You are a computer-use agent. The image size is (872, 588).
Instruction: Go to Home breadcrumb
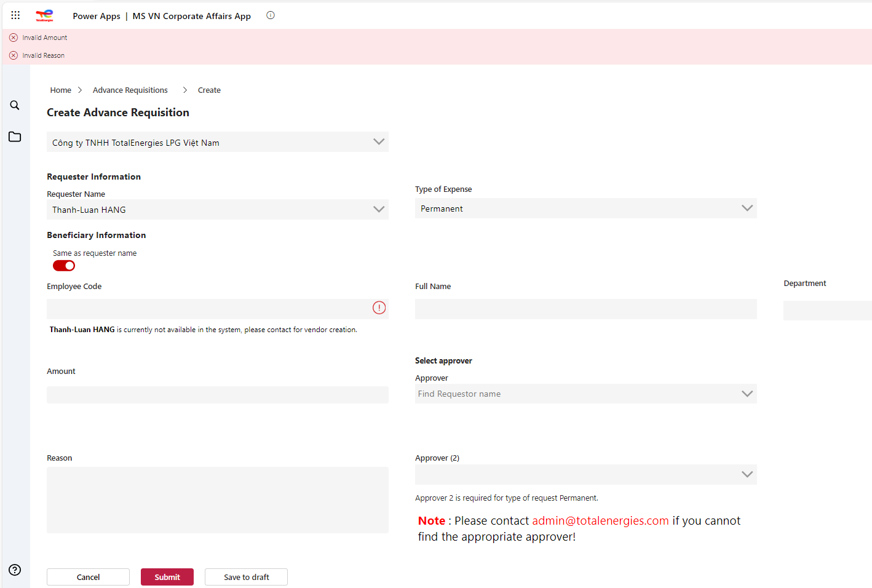[61, 90]
